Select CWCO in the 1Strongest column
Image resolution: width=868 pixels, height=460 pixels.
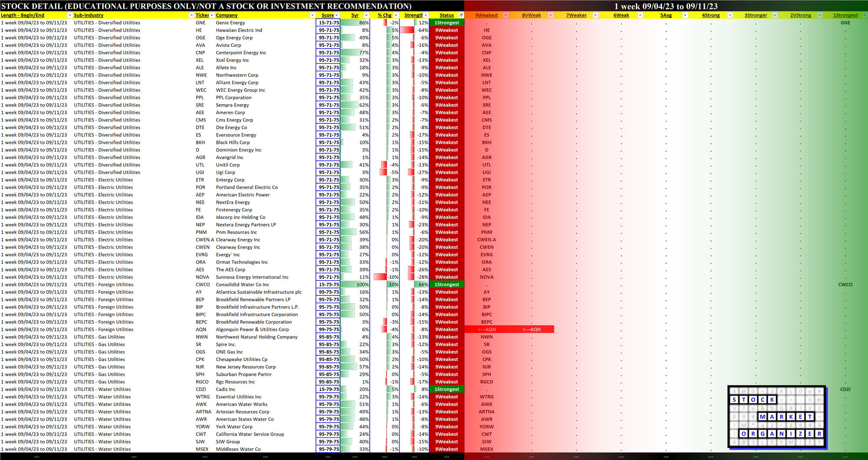point(845,285)
